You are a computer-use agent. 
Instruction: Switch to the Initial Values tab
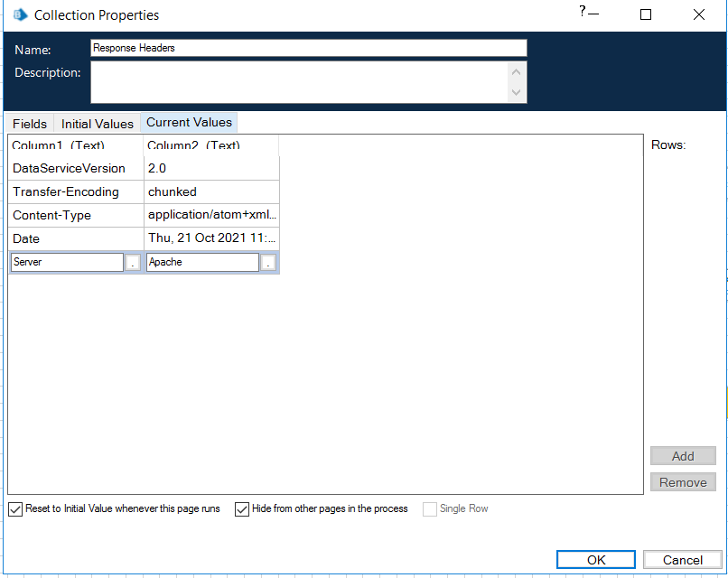(x=97, y=124)
